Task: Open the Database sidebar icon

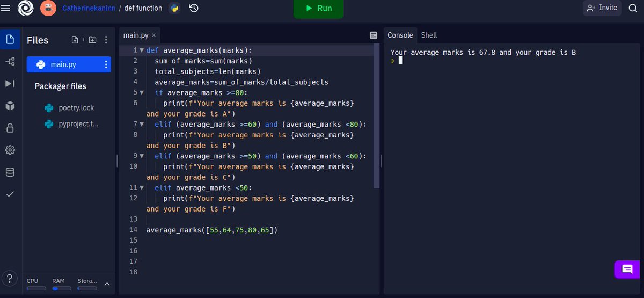Action: click(9, 172)
